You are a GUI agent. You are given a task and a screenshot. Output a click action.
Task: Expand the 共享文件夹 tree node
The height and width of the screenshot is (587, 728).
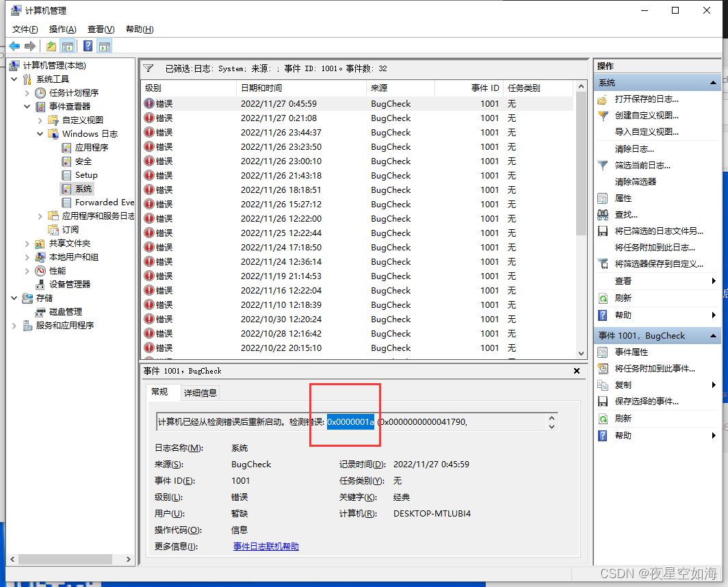(x=27, y=244)
